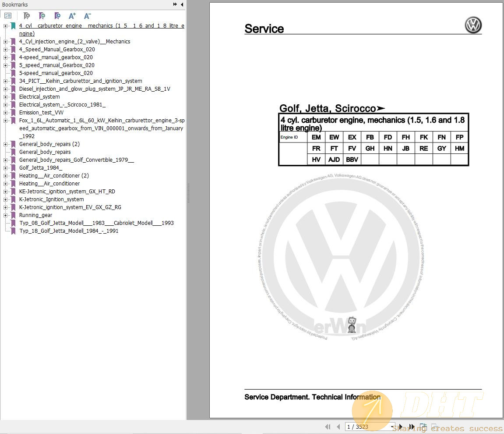Click the Bookmarks panel title
The height and width of the screenshot is (434, 504).
coord(15,4)
